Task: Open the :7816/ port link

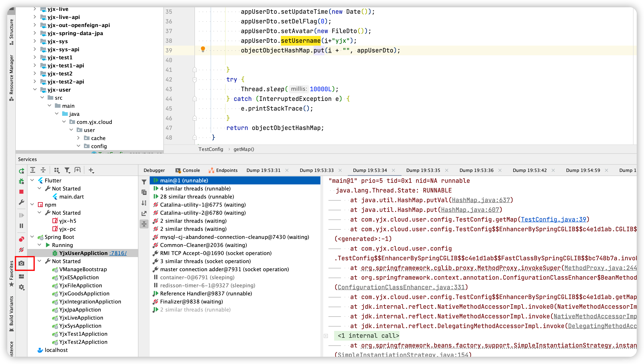Action: click(x=118, y=253)
